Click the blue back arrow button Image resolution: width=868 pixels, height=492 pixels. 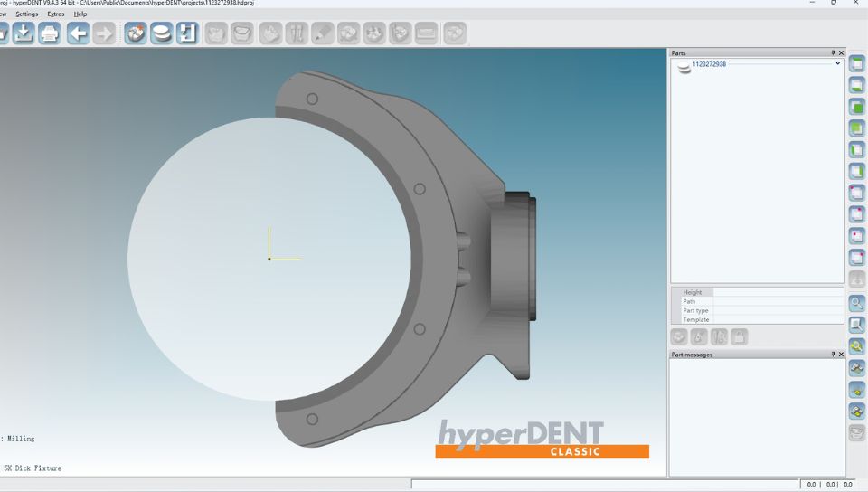point(78,33)
